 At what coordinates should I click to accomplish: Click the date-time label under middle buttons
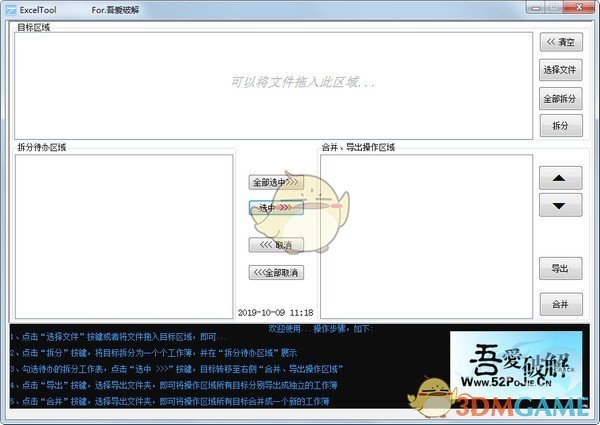coord(276,312)
